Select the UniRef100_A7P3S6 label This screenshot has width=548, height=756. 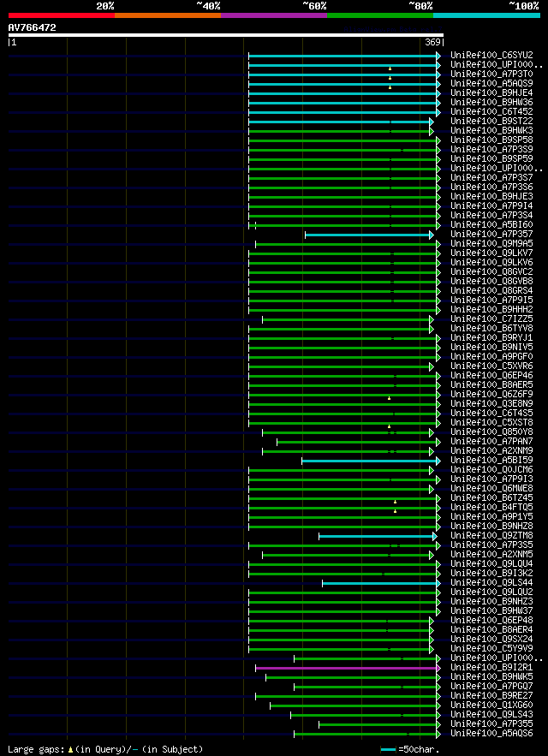click(491, 187)
